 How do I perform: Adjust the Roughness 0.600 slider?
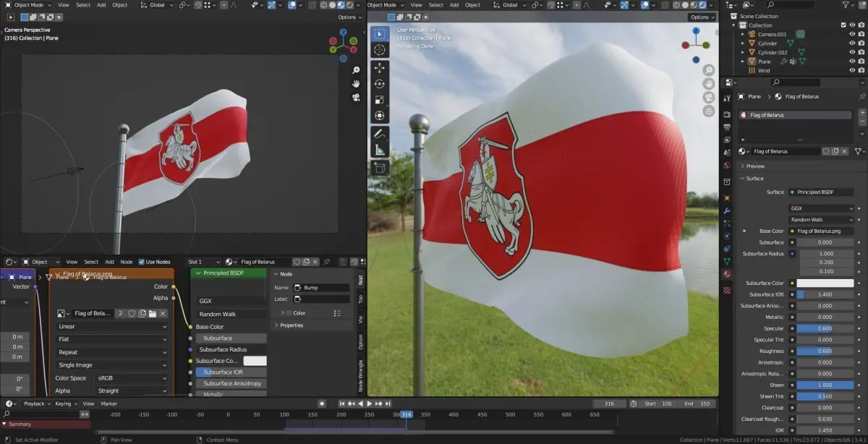pos(825,351)
